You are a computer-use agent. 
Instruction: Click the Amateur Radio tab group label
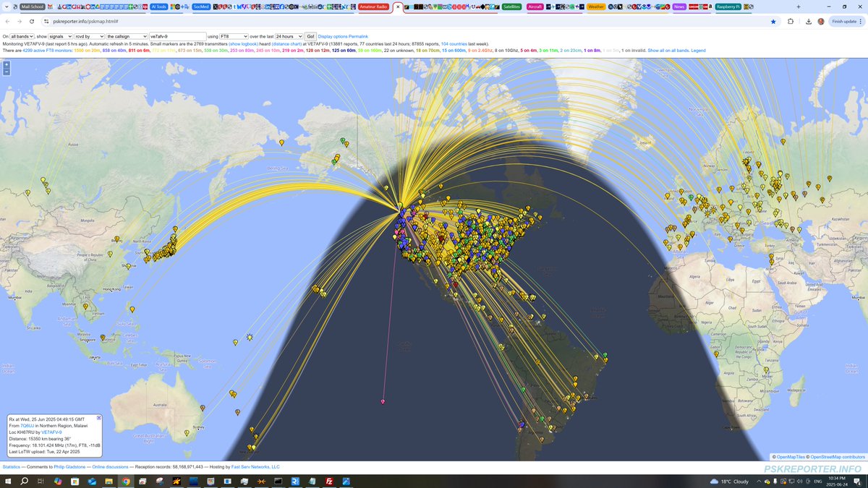tap(374, 7)
